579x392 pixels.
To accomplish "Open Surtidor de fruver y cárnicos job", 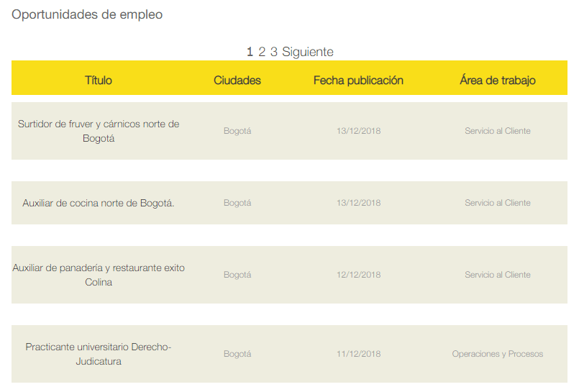I will [99, 131].
